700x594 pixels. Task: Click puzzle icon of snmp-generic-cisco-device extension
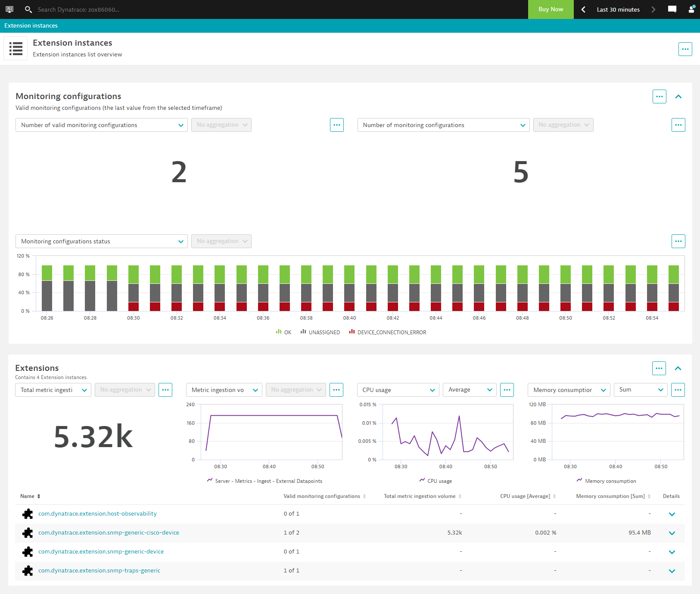pos(28,533)
